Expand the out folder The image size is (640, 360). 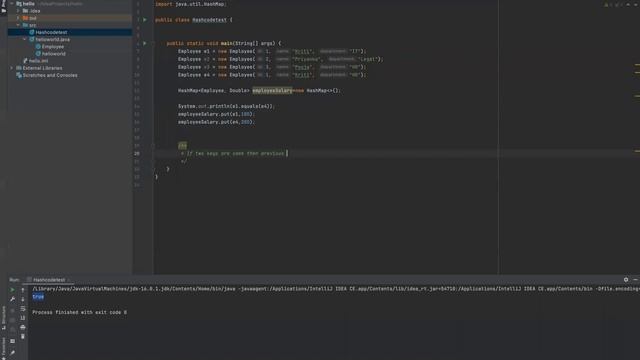18,18
